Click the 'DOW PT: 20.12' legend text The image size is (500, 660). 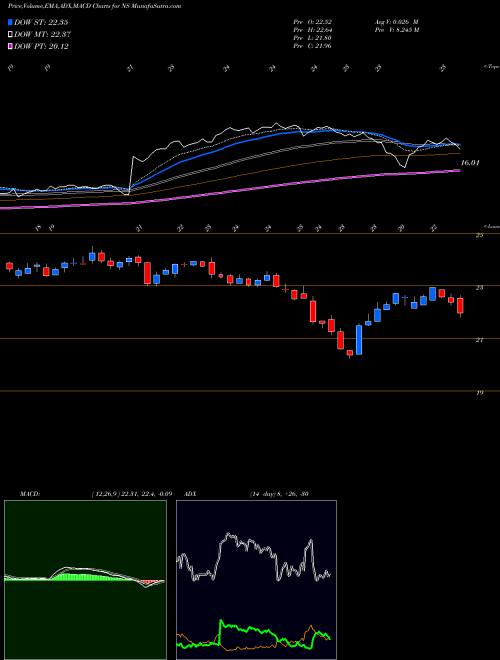coord(41,46)
